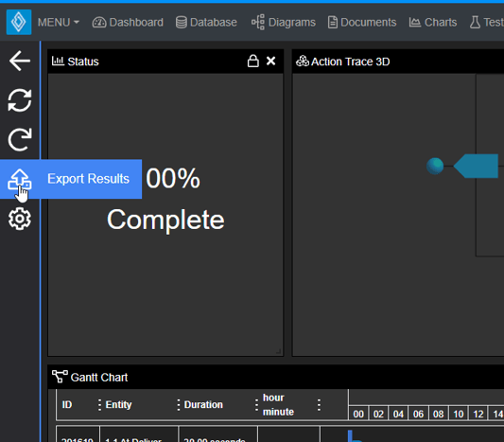Open the hour minute column menu
Image resolution: width=504 pixels, height=442 pixels.
click(256, 405)
